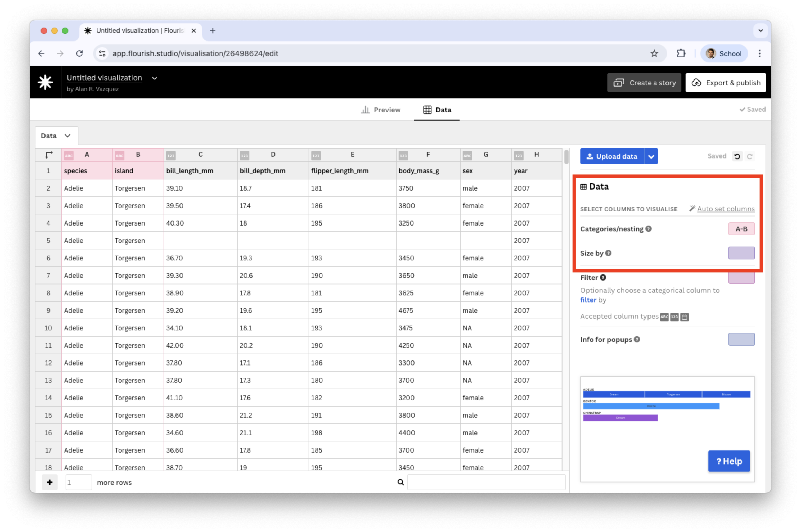Click the undo icon next to Saved

pos(737,156)
